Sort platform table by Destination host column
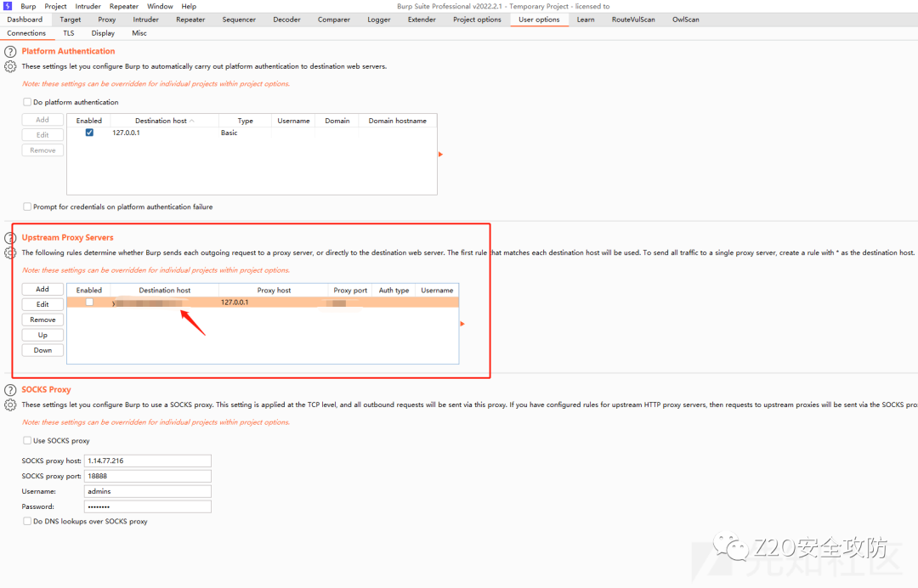The image size is (918, 588). [165, 121]
